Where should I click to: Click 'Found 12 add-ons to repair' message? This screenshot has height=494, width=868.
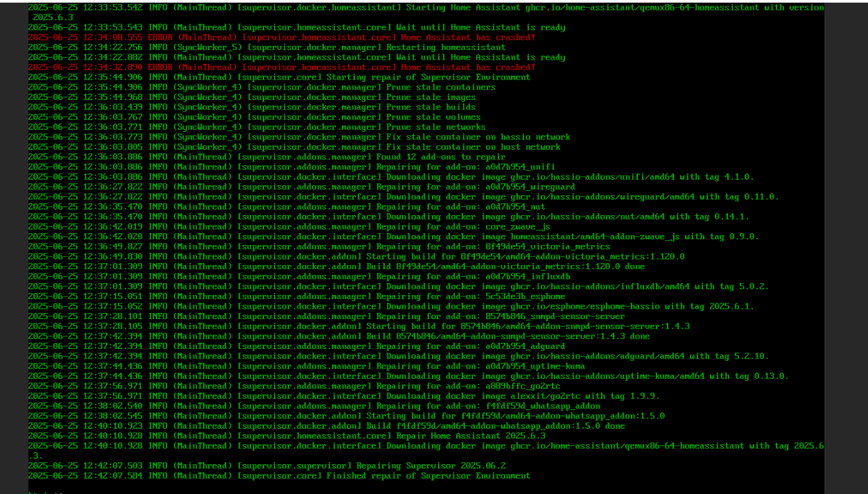click(x=441, y=157)
